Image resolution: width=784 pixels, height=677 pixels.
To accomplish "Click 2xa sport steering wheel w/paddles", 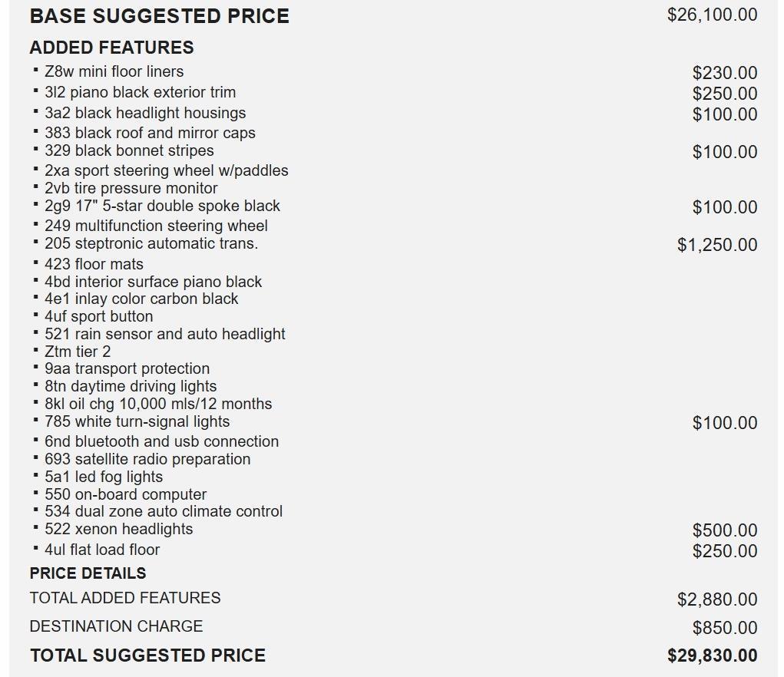I will click(x=166, y=170).
